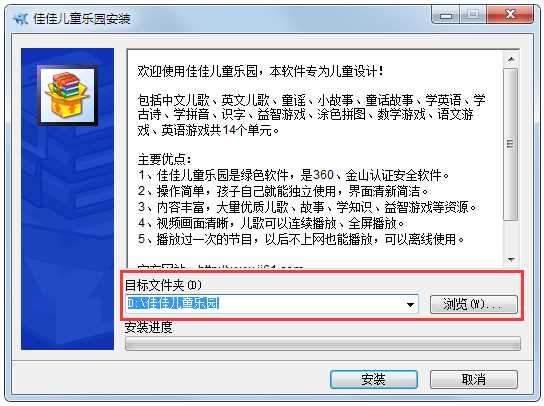Click the installer icon in the title bar

[x=20, y=18]
